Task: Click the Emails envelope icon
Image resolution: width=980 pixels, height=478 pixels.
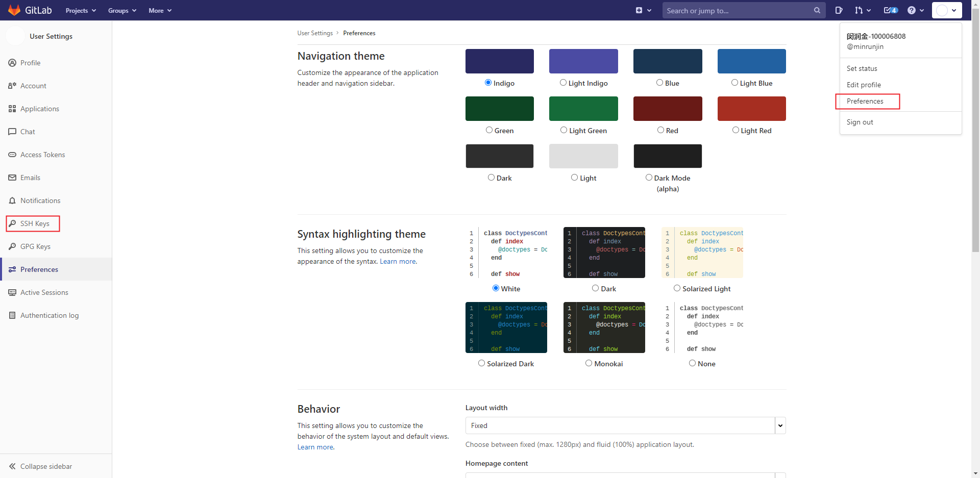Action: (x=12, y=178)
